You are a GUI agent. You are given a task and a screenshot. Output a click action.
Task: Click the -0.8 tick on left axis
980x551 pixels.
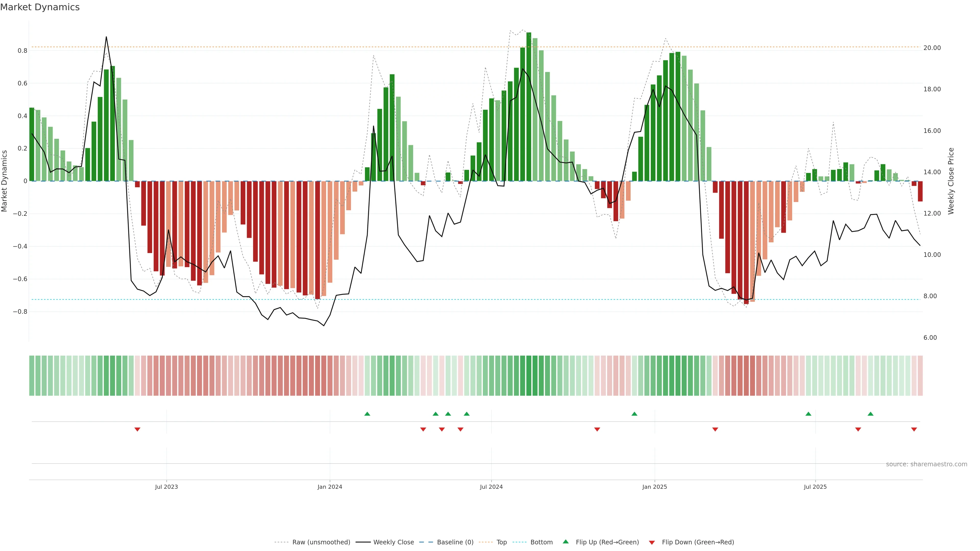(20, 312)
